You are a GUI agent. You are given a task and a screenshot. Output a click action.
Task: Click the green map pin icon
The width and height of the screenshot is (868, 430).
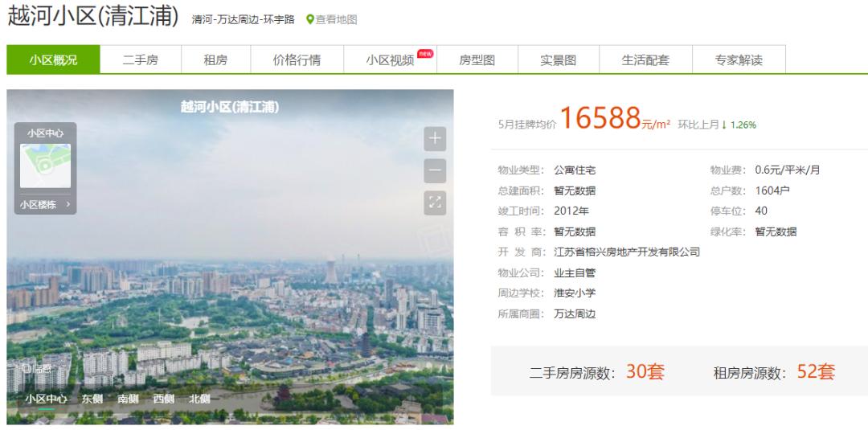click(x=310, y=19)
